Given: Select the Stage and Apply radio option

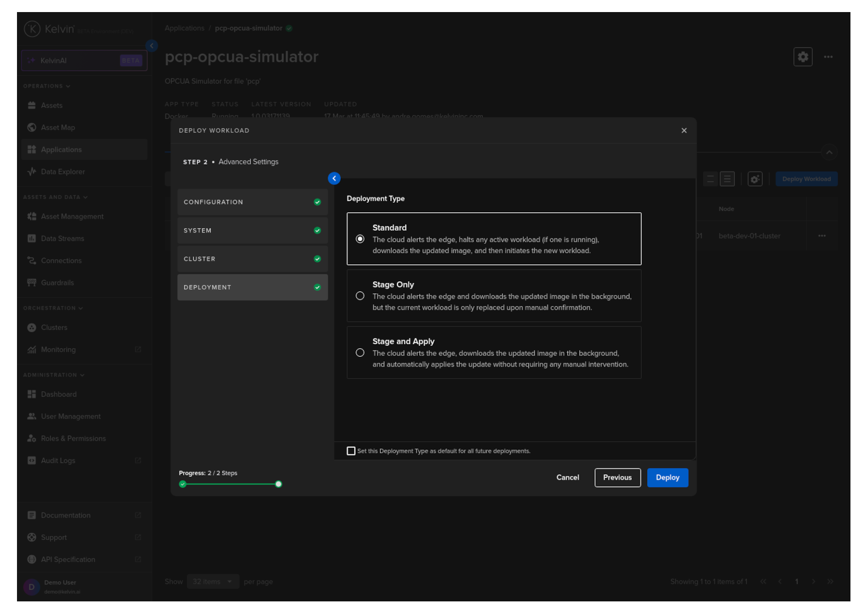Looking at the screenshot, I should (x=360, y=353).
